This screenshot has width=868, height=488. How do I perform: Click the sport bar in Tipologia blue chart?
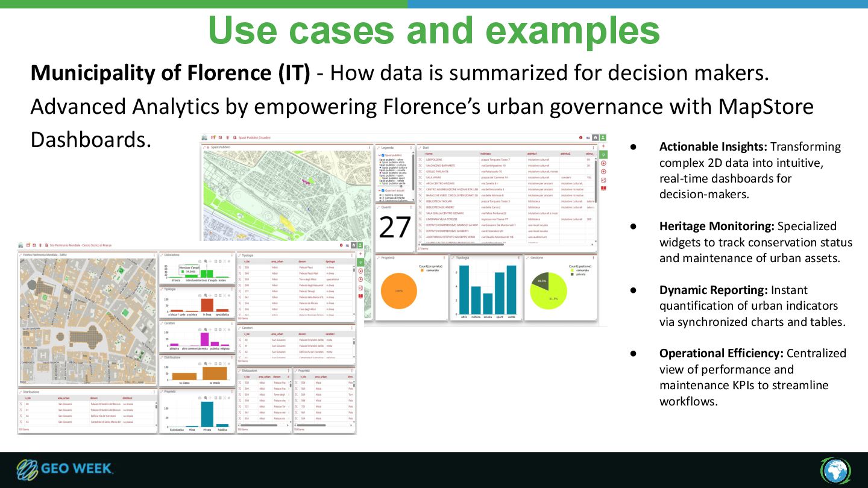coord(500,293)
